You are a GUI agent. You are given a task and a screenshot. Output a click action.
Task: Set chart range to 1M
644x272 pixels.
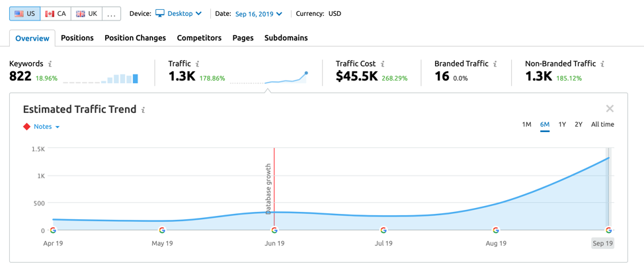tap(526, 124)
